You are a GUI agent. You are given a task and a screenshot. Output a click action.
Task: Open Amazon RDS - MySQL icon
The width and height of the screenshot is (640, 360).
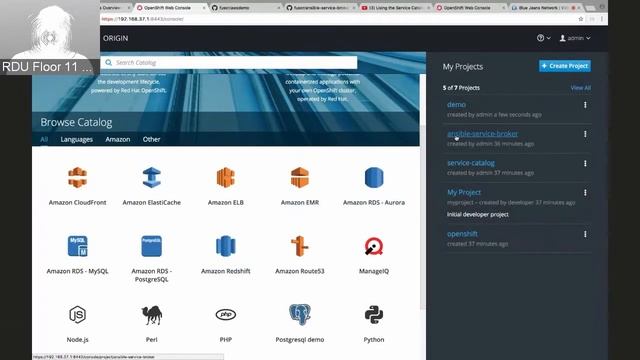click(x=78, y=246)
